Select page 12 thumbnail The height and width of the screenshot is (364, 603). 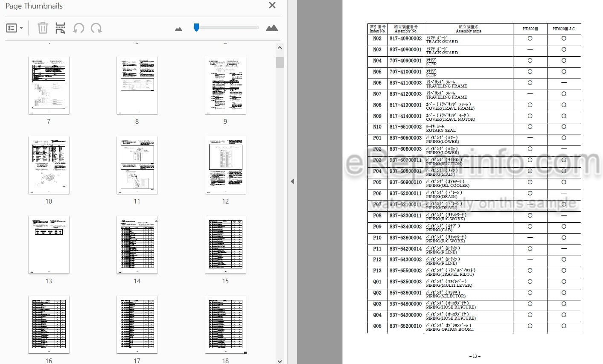[225, 165]
